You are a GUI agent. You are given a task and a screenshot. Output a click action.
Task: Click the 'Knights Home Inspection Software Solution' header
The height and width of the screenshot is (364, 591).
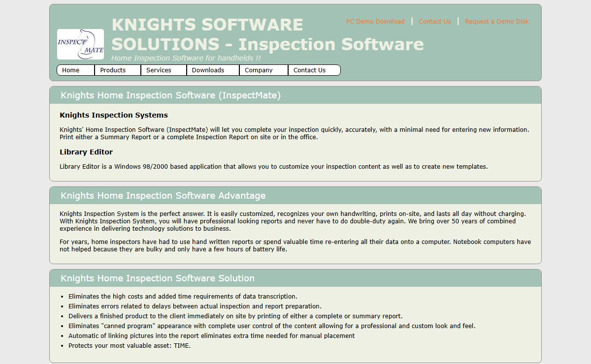click(x=295, y=278)
